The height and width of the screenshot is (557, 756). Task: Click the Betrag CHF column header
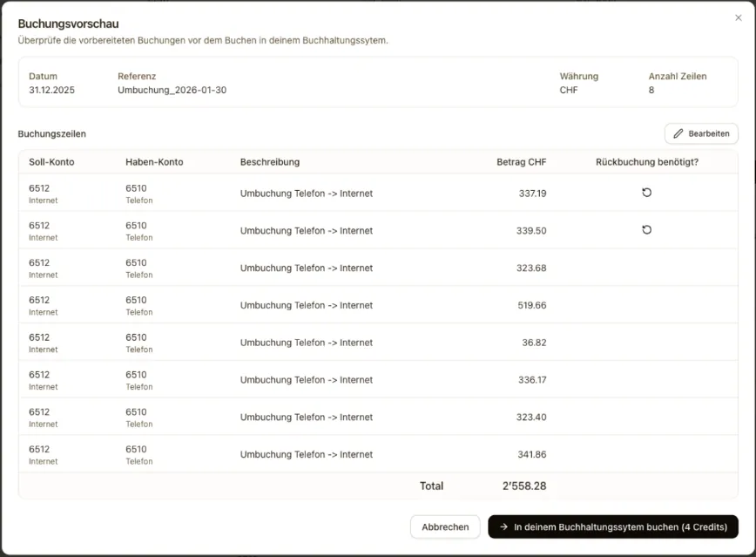click(x=521, y=162)
